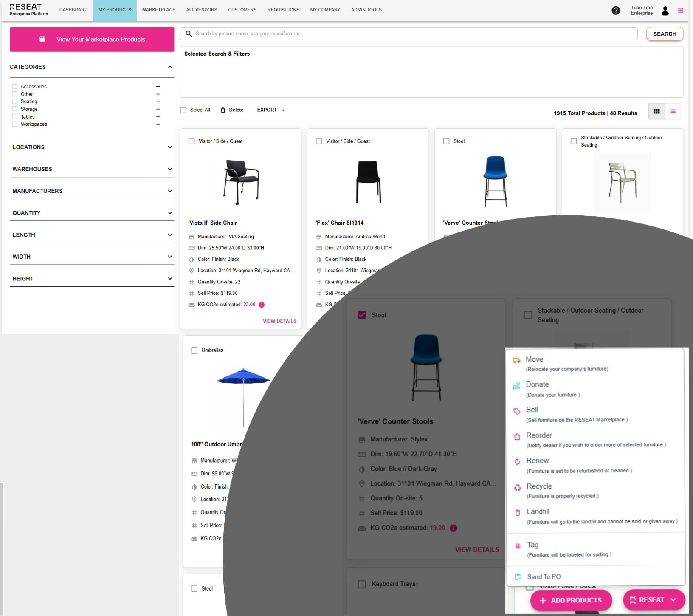The width and height of the screenshot is (693, 616).
Task: Click the outdoor stackable chair image
Action: click(623, 182)
